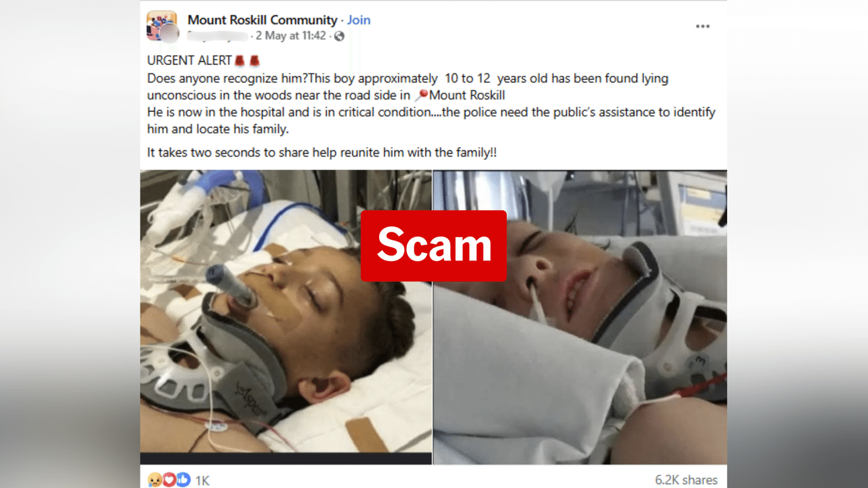Click the small blurred author avatar overlay
The height and width of the screenshot is (488, 868).
(x=170, y=33)
